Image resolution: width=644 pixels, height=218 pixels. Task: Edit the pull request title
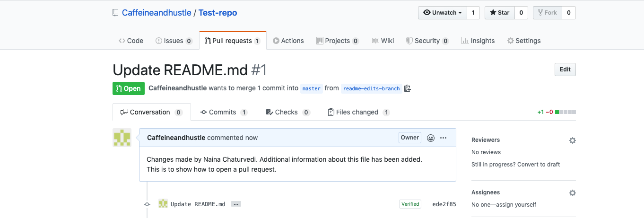click(x=565, y=70)
